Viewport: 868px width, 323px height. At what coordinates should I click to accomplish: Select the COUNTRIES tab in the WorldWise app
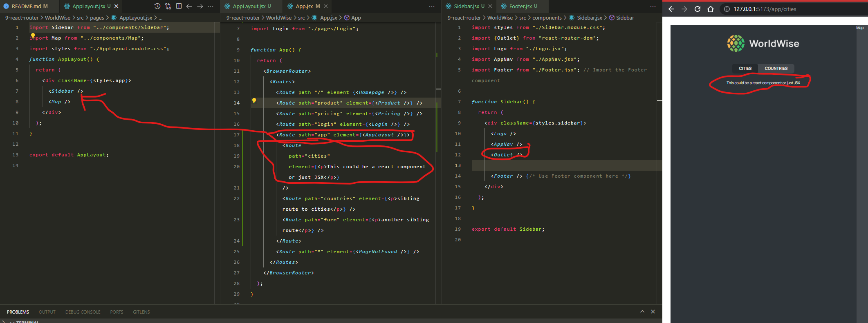(776, 69)
